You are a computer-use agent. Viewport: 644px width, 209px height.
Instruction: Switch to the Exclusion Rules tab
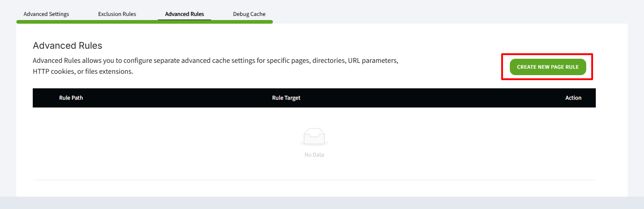(x=117, y=14)
